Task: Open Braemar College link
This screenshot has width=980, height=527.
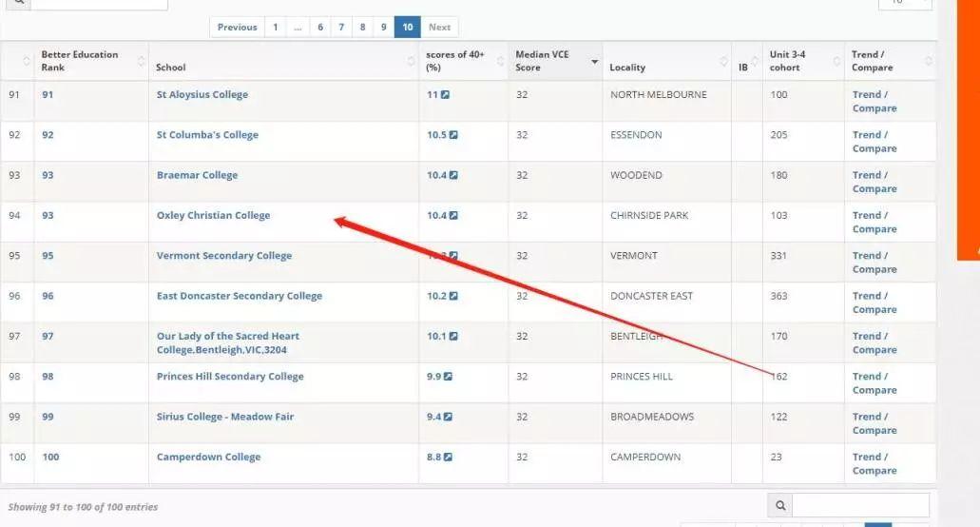Action: (x=197, y=175)
